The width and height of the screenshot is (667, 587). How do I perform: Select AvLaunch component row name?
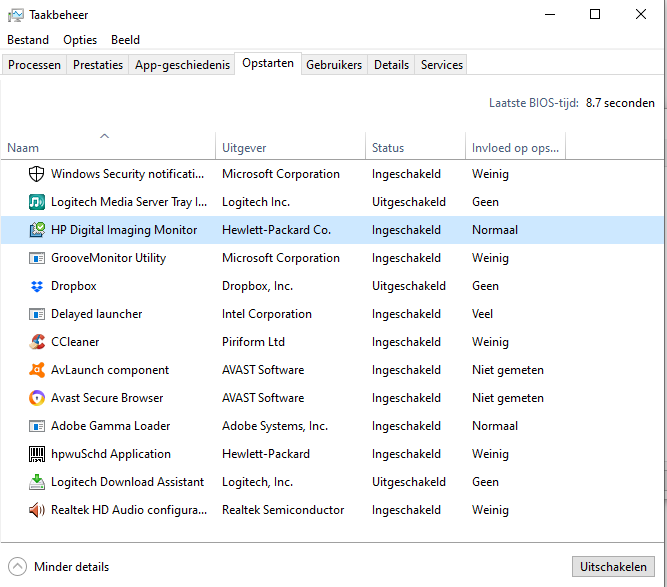(110, 370)
